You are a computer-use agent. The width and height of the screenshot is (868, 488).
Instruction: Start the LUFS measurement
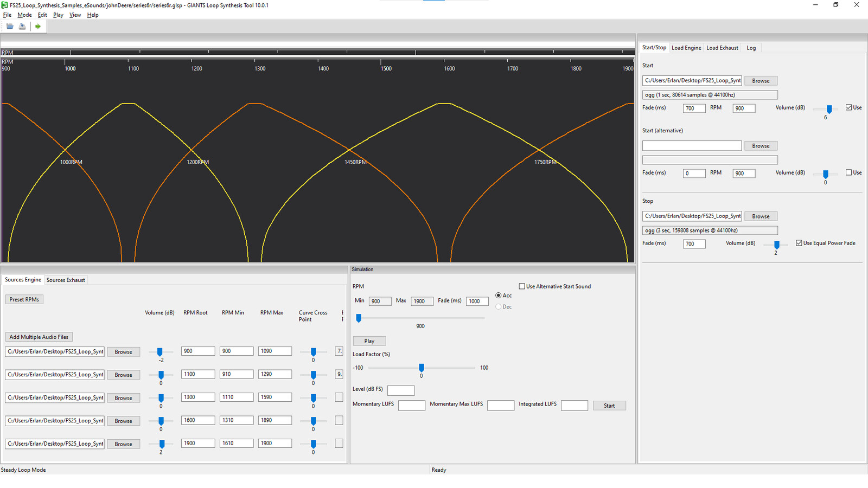[x=609, y=405]
